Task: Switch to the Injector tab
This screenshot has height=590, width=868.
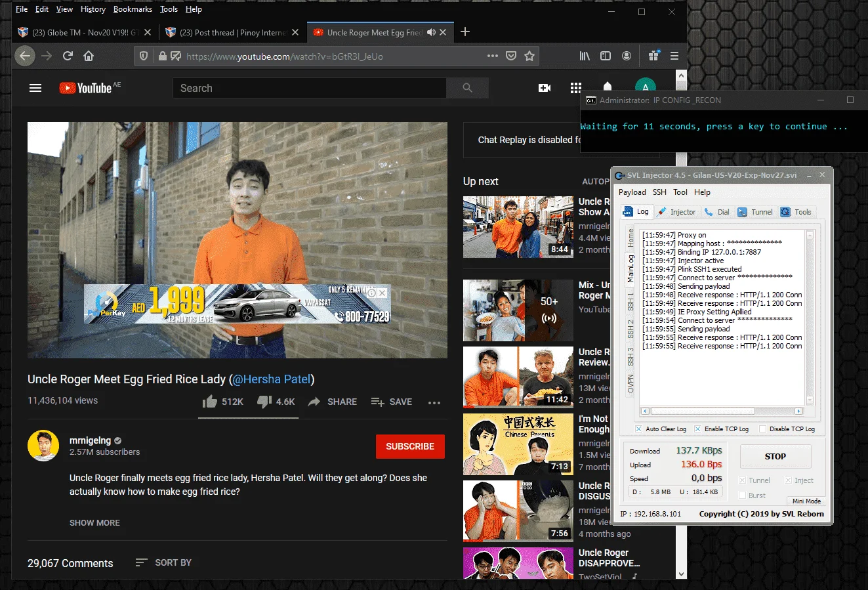Action: point(677,212)
